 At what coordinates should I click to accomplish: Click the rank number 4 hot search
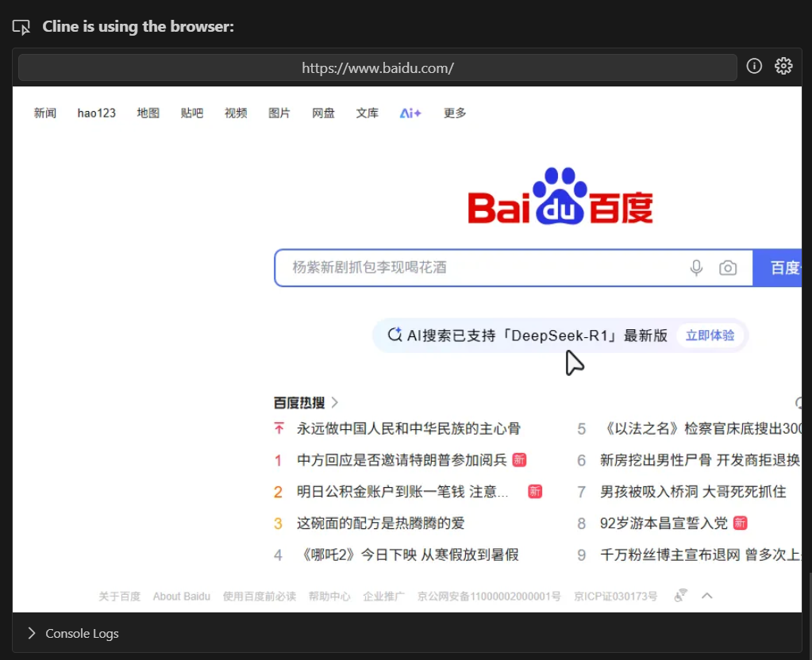(278, 555)
